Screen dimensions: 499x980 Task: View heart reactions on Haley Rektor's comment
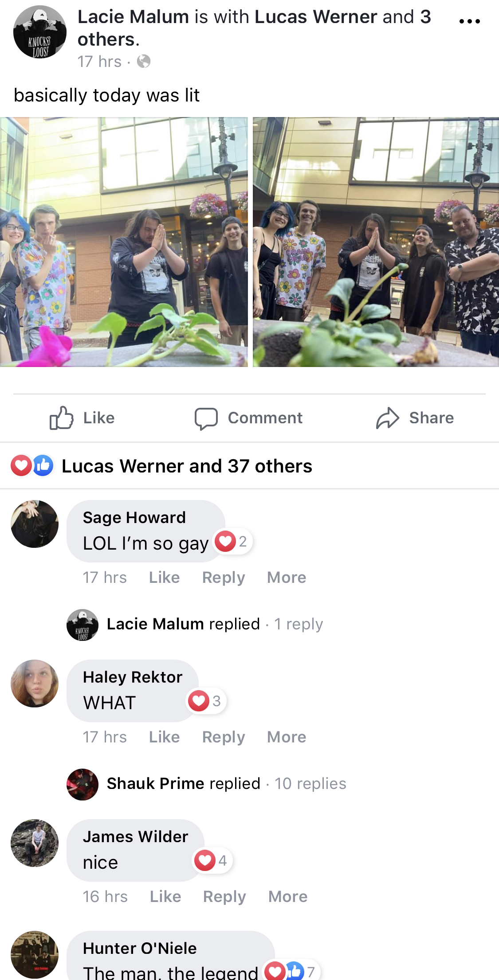point(205,701)
